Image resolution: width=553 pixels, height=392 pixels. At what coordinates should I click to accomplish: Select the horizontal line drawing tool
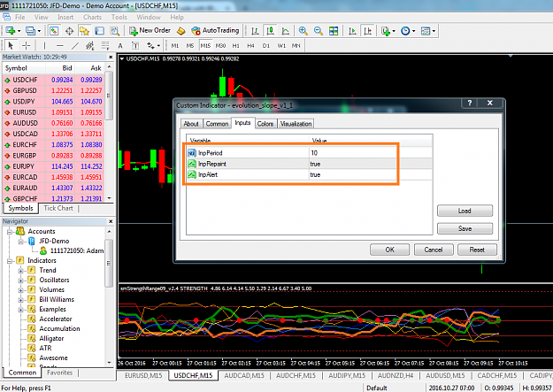tap(60, 45)
